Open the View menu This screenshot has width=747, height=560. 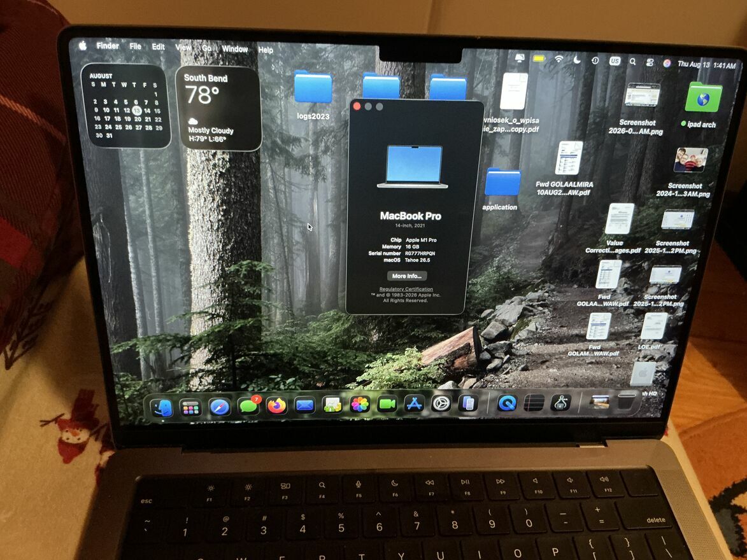coord(183,47)
